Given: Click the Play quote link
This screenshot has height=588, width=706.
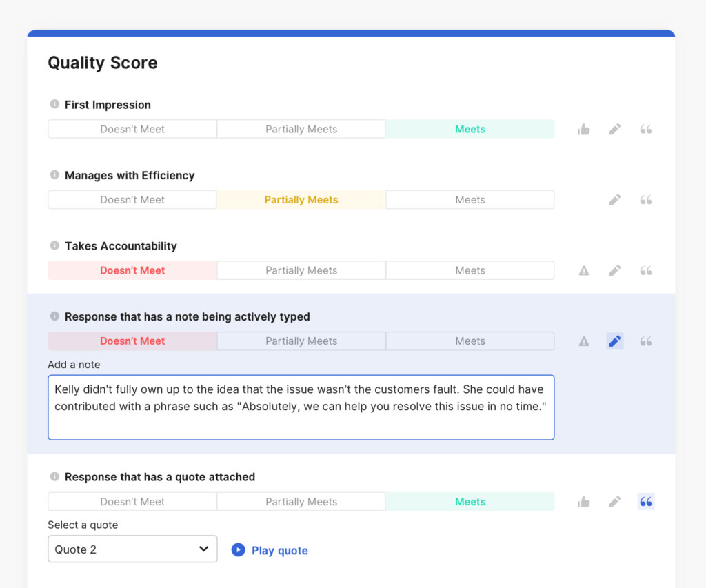Looking at the screenshot, I should [279, 549].
